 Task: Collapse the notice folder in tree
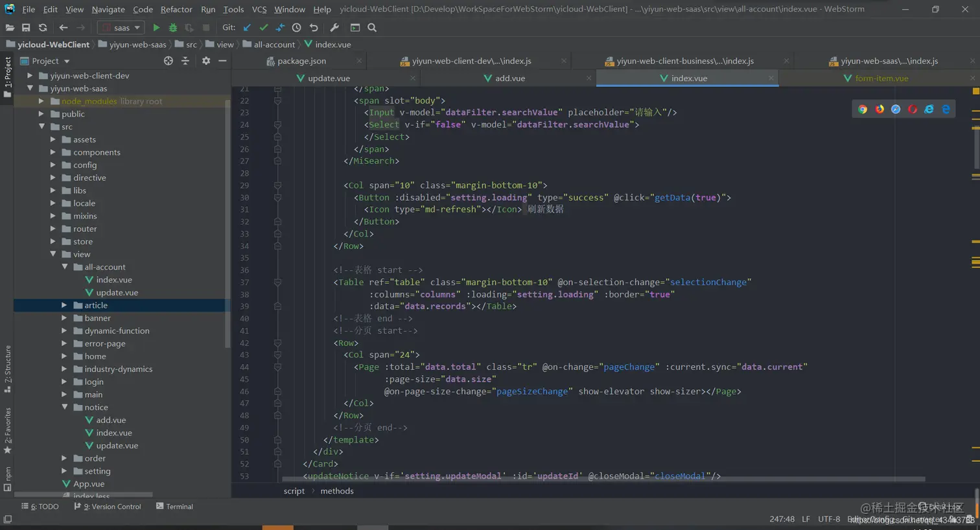click(x=65, y=408)
